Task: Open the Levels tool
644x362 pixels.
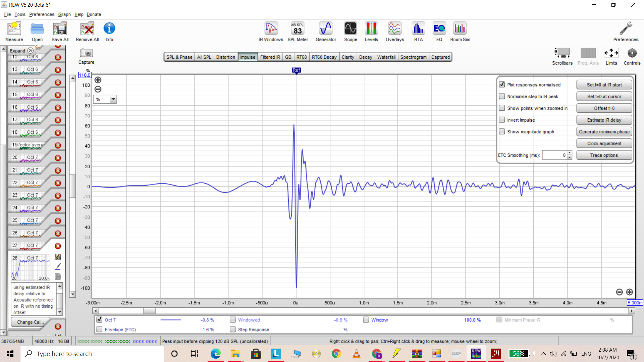Action: 371,32
